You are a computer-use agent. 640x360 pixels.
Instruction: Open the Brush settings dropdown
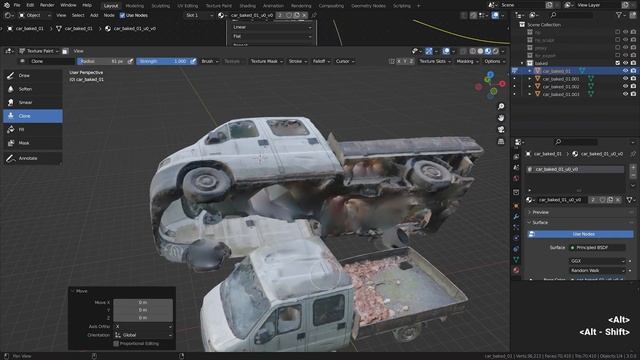coord(210,61)
